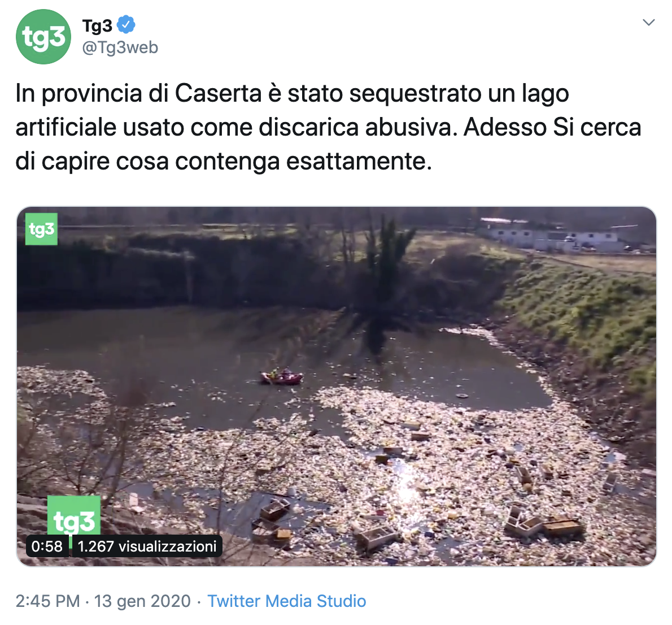The height and width of the screenshot is (625, 672).
Task: Visit the @Tg3web handle
Action: (x=120, y=47)
